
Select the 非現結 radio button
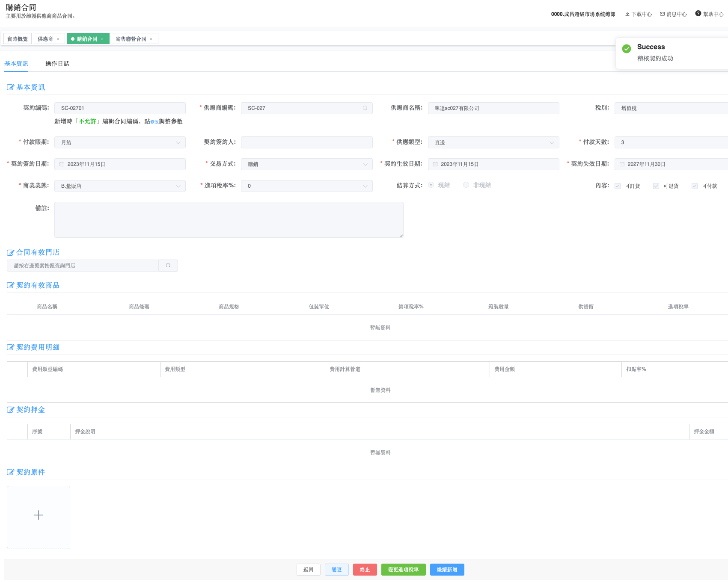pyautogui.click(x=466, y=185)
